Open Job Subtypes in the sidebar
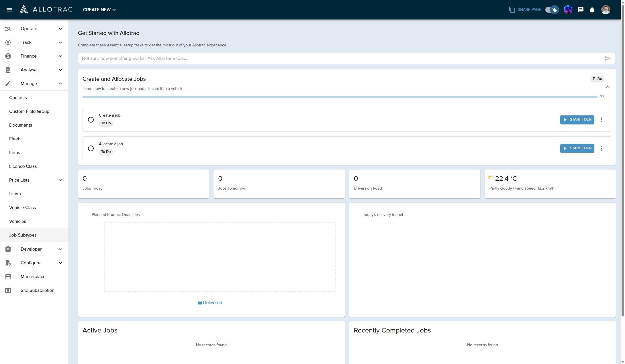Screen dimensions: 625x364 coord(23,235)
